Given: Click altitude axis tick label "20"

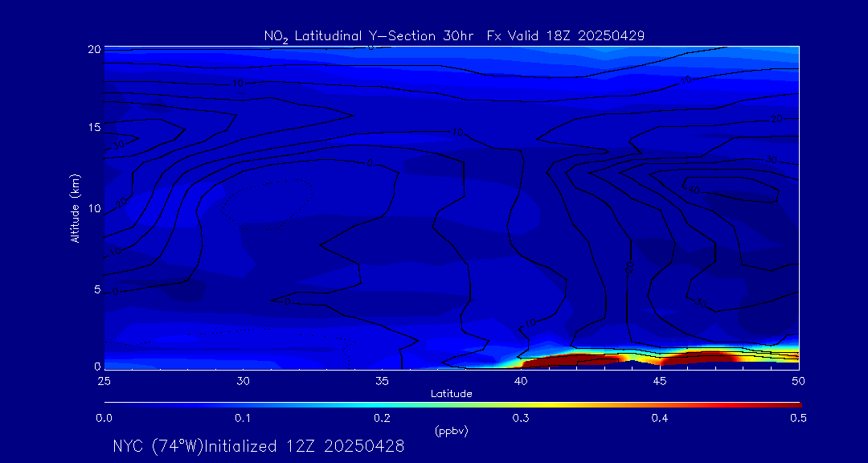Looking at the screenshot, I should (94, 49).
